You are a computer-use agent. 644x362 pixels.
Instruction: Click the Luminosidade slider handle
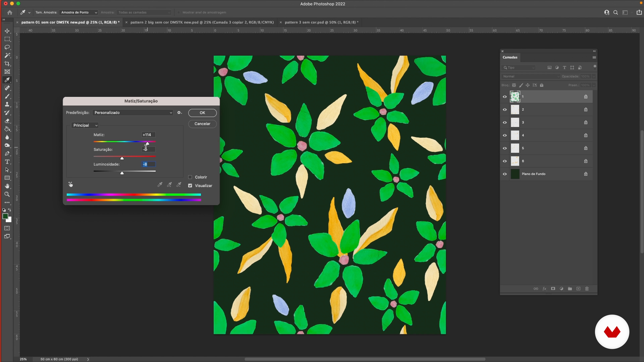[x=122, y=173]
